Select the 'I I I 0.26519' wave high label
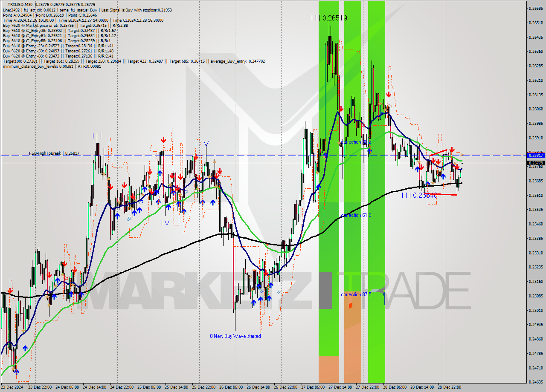546x392 pixels. click(328, 18)
